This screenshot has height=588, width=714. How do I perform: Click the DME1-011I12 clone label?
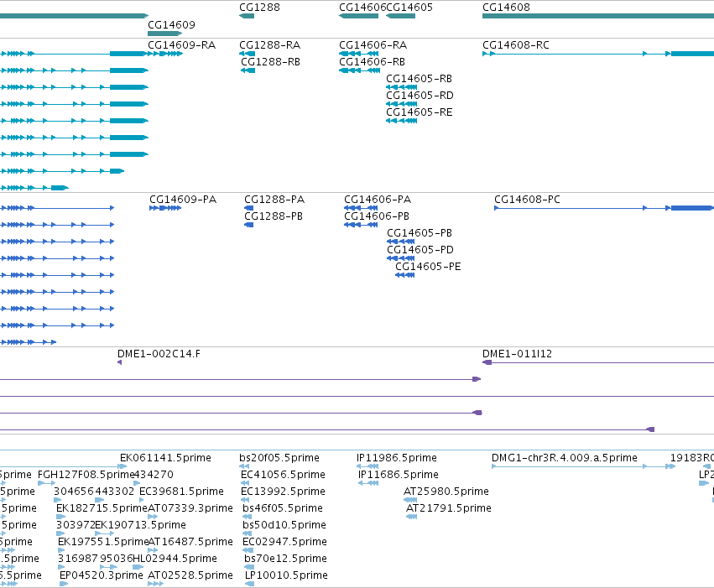(x=518, y=354)
